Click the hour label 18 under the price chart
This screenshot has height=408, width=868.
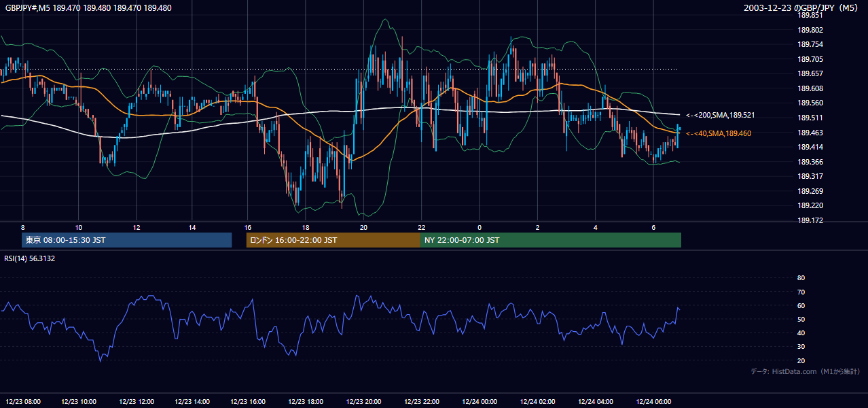click(x=306, y=227)
